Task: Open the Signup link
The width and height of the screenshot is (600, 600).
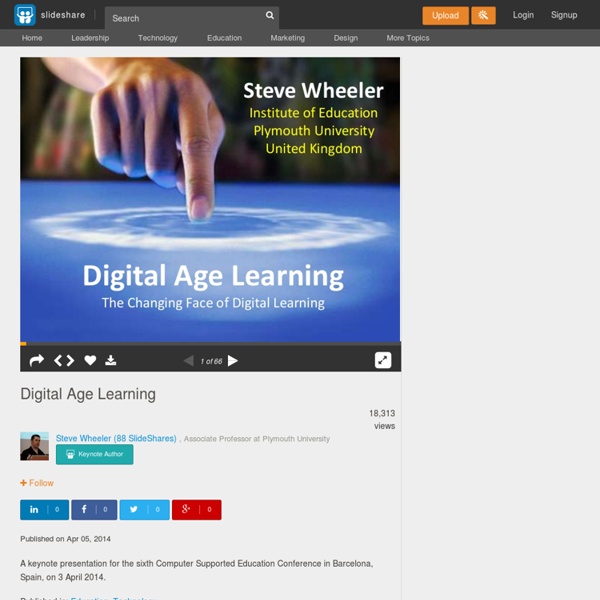Action: (564, 15)
